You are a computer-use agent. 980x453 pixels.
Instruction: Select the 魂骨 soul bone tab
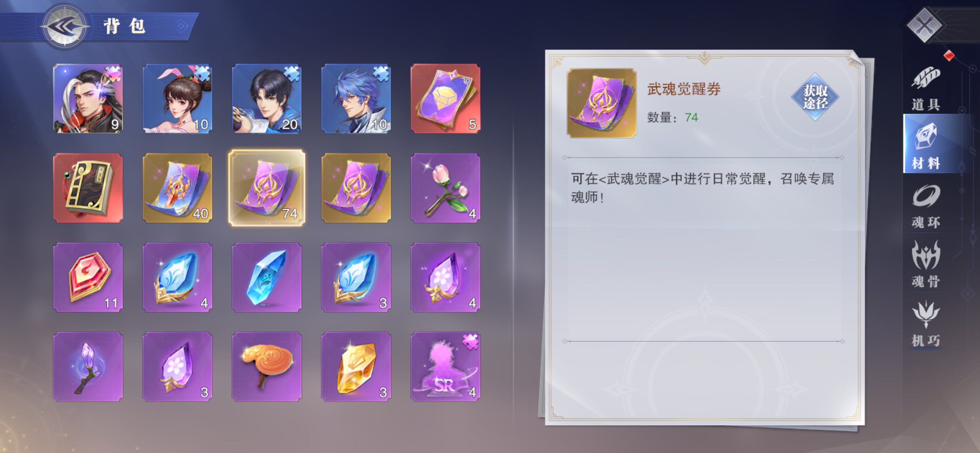[926, 265]
